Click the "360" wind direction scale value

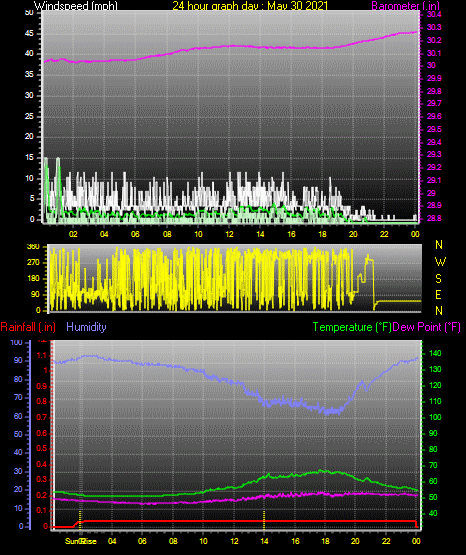33,247
